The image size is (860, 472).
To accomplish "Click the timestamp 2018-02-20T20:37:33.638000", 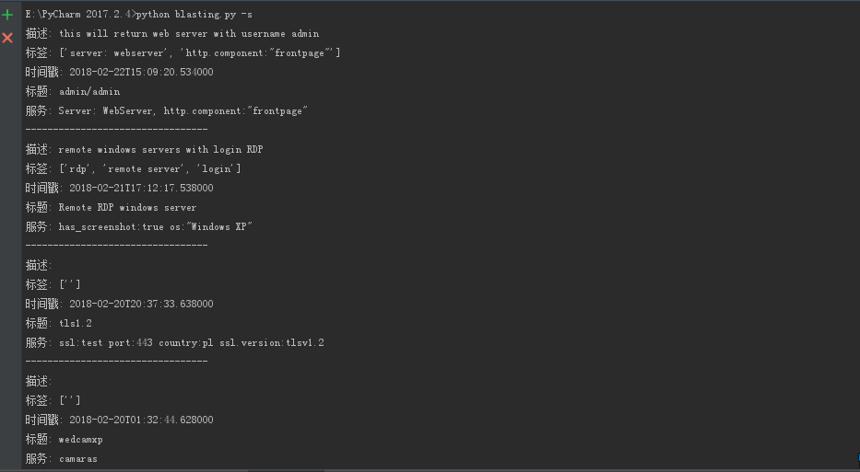I will tap(141, 304).
